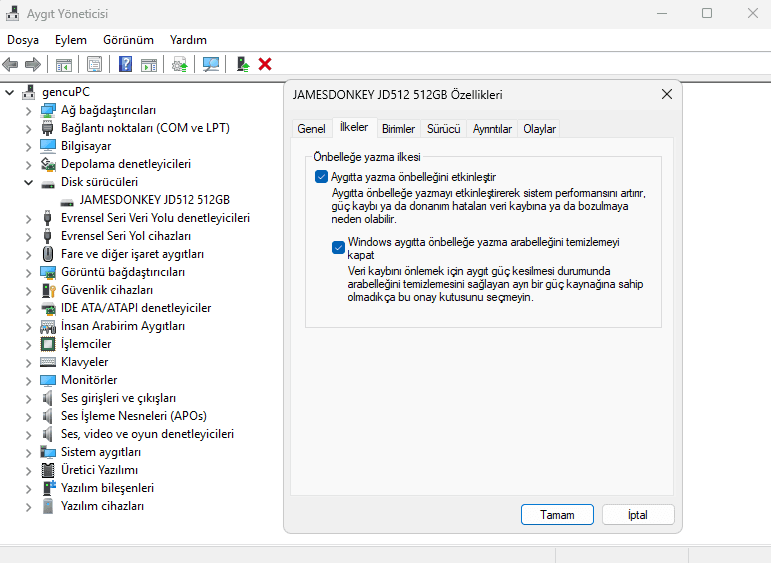Click the Fare ve diğer işaret aygıtları mouse icon
Screen dimensions: 771x563
tap(47, 254)
